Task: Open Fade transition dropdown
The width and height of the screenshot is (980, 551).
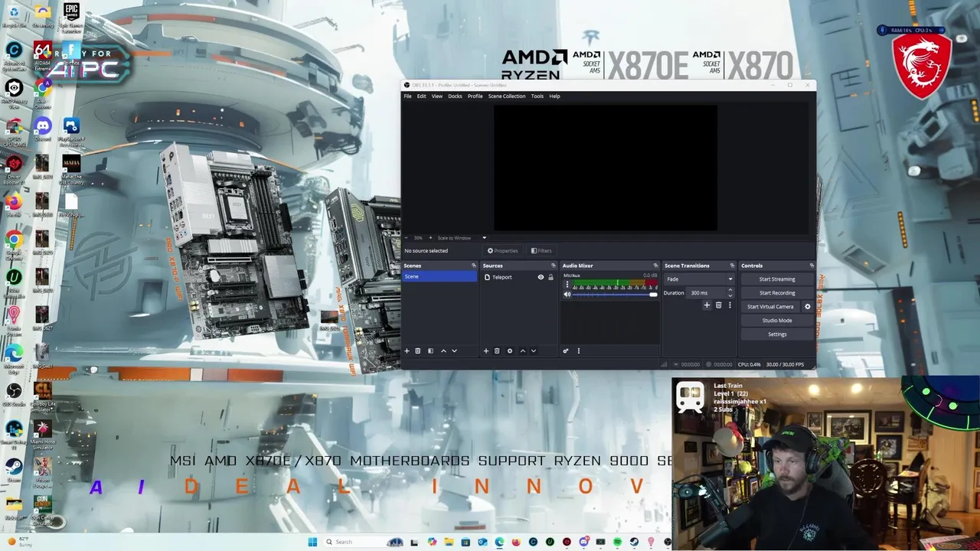Action: (700, 279)
